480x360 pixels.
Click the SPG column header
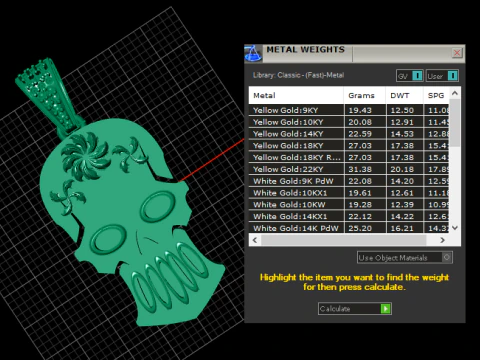tap(436, 95)
